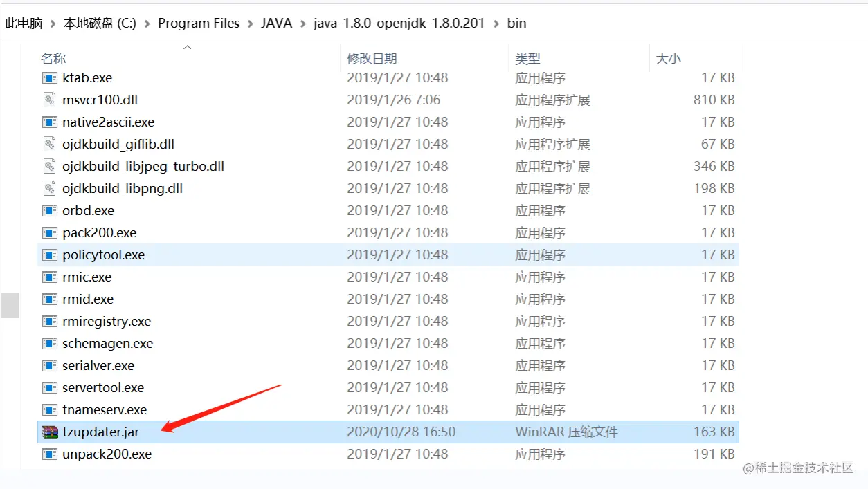Image resolution: width=868 pixels, height=489 pixels.
Task: Go to Program Files in the breadcrumb
Action: [199, 24]
